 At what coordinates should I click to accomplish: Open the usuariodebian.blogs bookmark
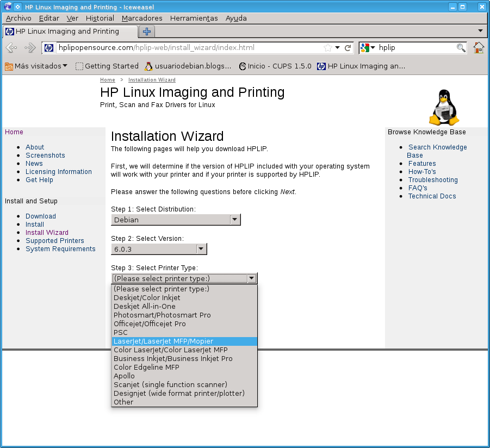(188, 66)
